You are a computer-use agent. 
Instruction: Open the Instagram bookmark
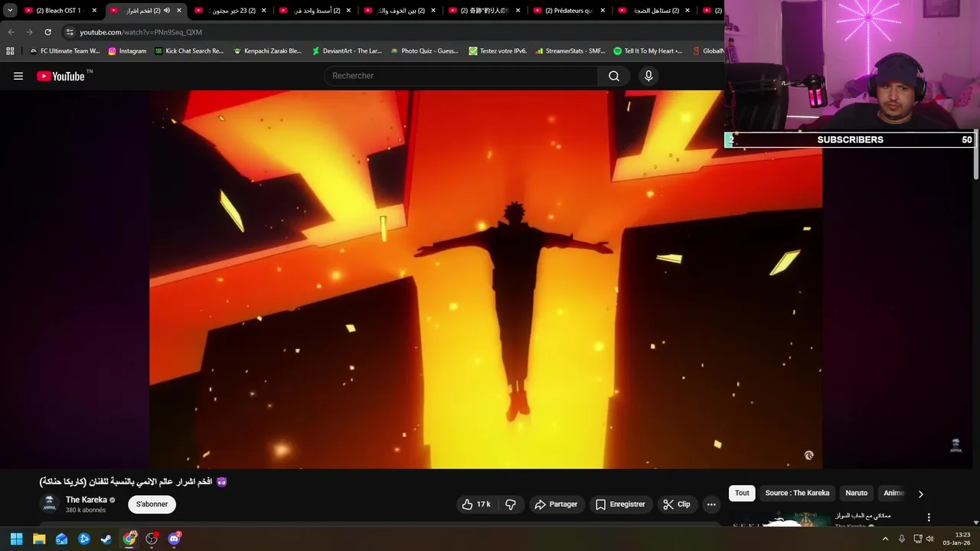[127, 51]
